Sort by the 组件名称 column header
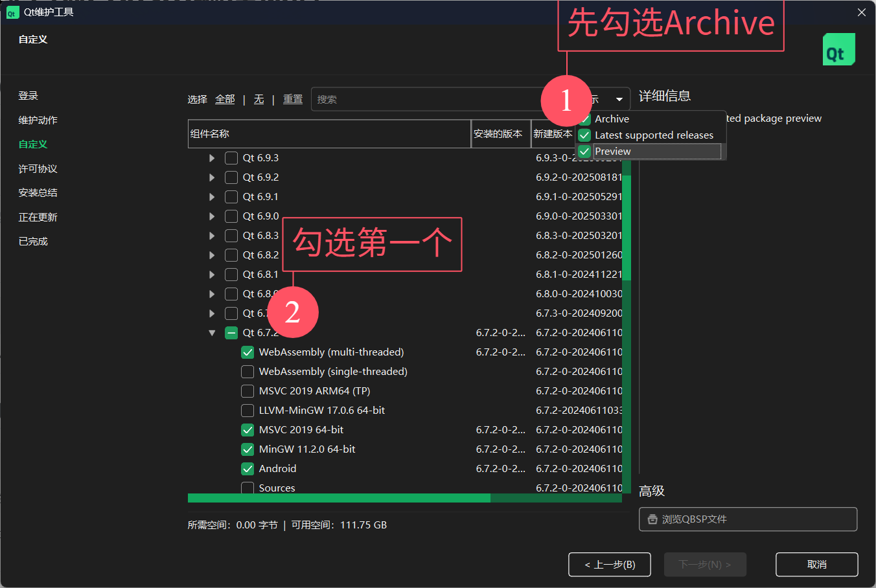876x588 pixels. pyautogui.click(x=329, y=134)
